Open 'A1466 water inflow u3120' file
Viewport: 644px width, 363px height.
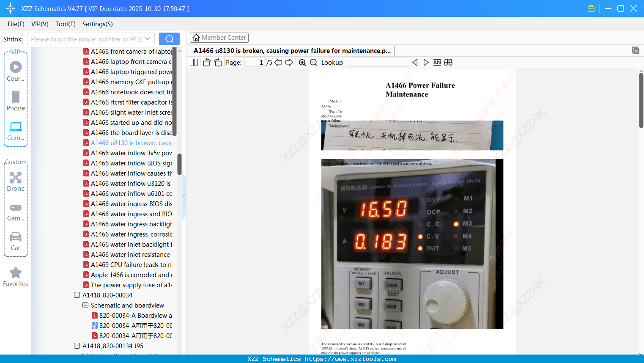127,183
